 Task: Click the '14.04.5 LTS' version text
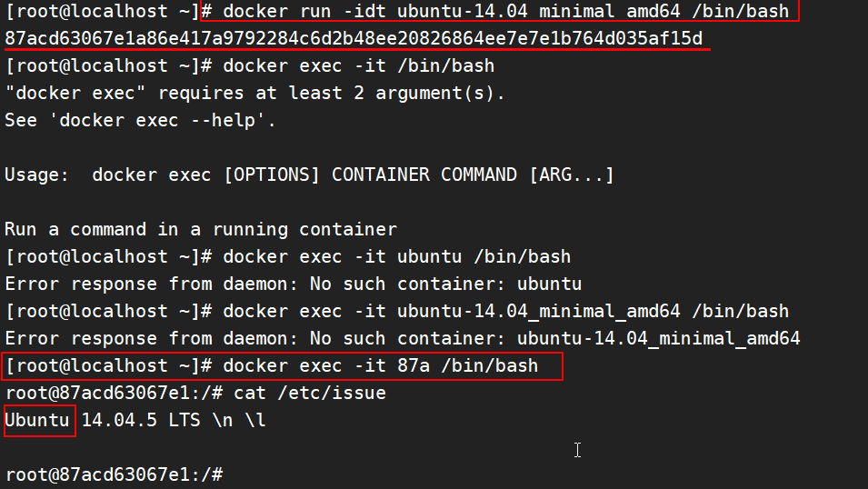[141, 420]
